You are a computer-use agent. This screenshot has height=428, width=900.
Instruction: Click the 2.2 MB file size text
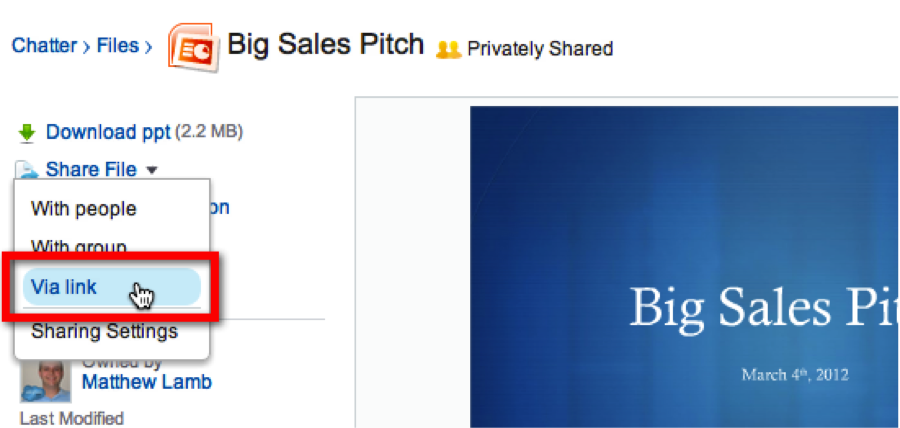tap(209, 132)
